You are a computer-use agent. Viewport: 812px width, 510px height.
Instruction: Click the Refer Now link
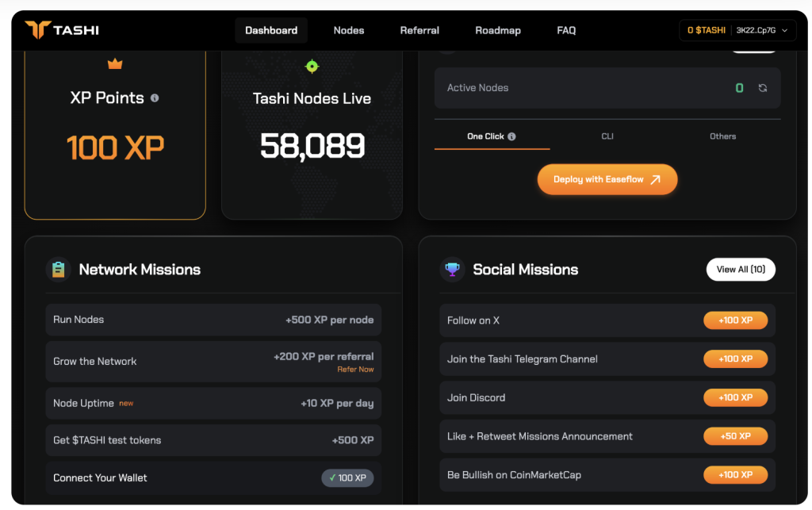click(x=355, y=370)
